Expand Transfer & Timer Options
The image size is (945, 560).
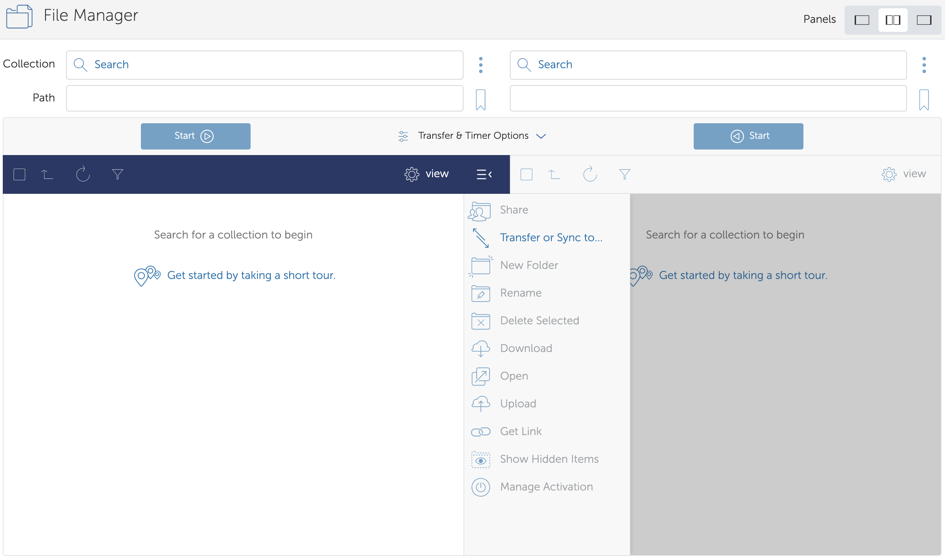pyautogui.click(x=472, y=136)
